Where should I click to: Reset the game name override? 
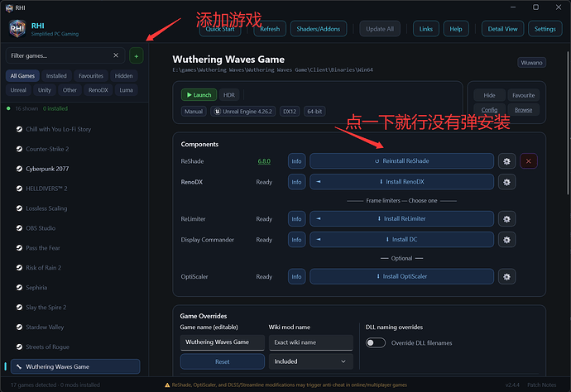point(222,361)
